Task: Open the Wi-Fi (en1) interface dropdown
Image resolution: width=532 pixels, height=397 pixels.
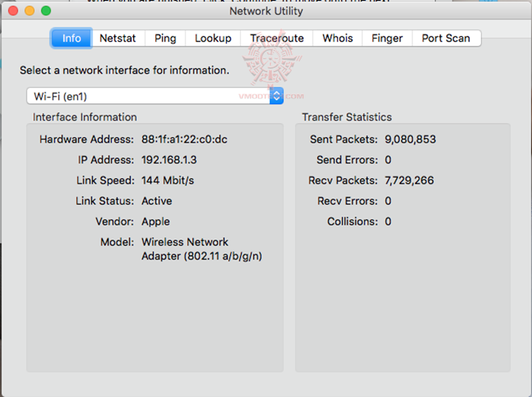Action: [x=148, y=96]
